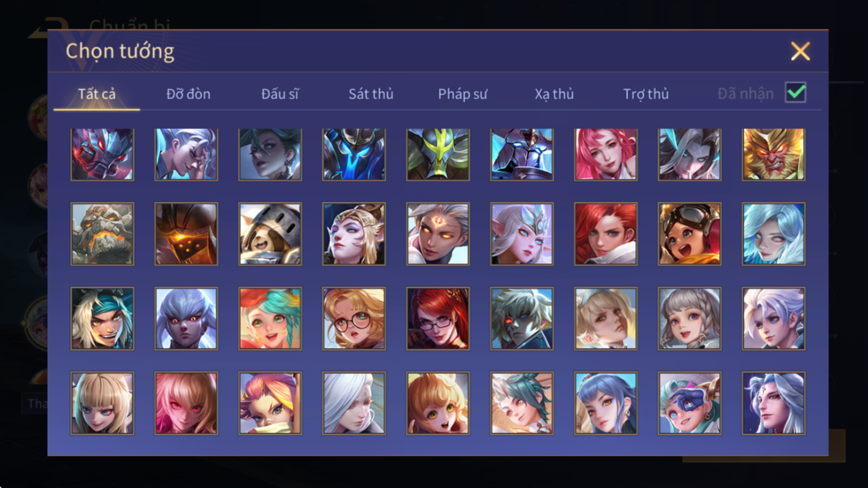
Task: Pick the stone golem hero with lava
Action: click(x=102, y=234)
